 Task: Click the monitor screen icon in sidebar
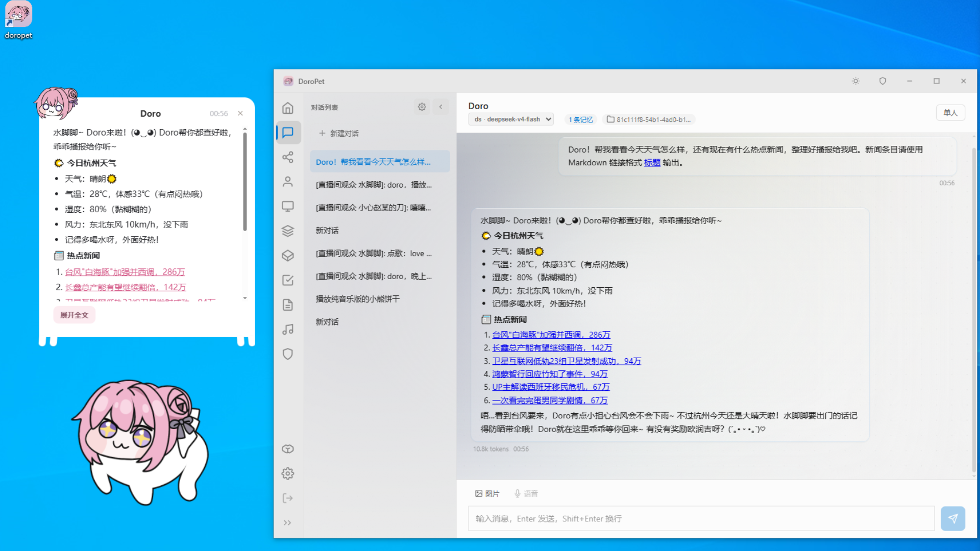click(288, 206)
